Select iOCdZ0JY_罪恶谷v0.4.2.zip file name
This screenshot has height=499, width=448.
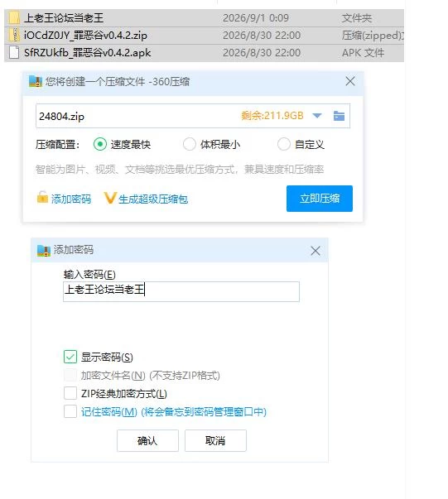coord(85,35)
